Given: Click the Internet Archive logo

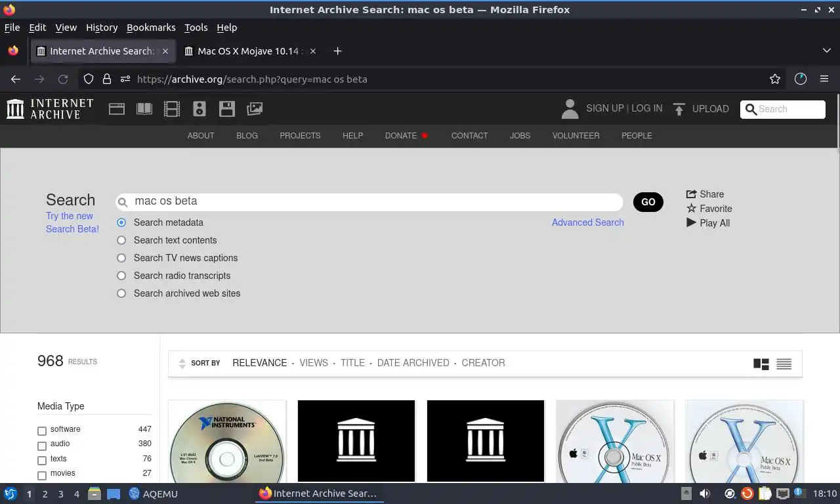Looking at the screenshot, I should [x=50, y=109].
